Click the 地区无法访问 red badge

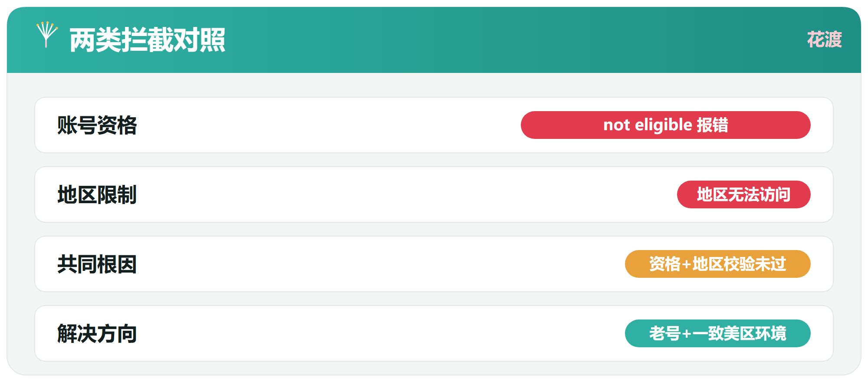[743, 194]
